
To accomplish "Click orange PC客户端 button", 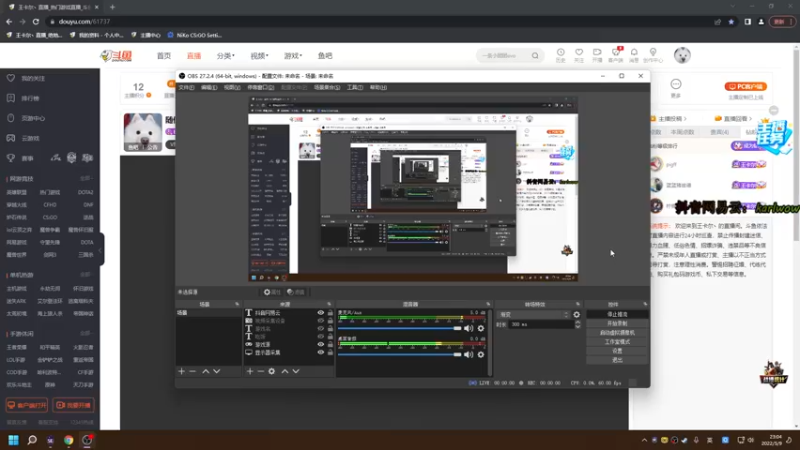I will coord(745,87).
